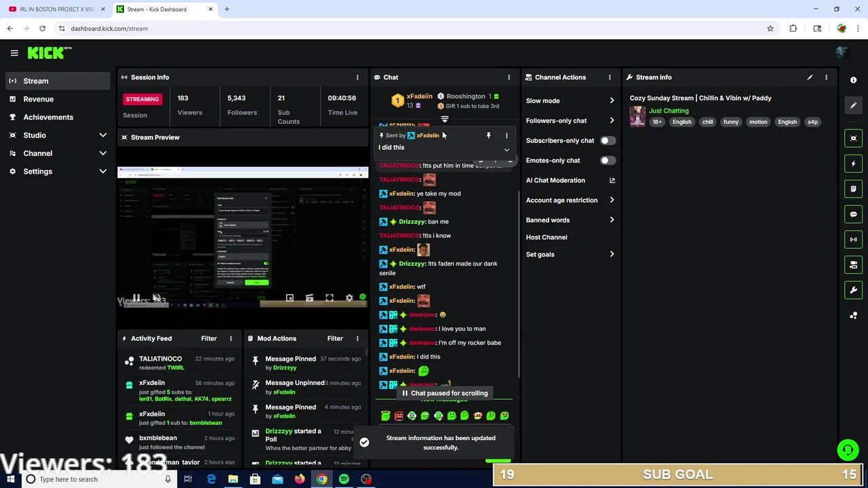Enter fullscreen on stream preview

[330, 298]
